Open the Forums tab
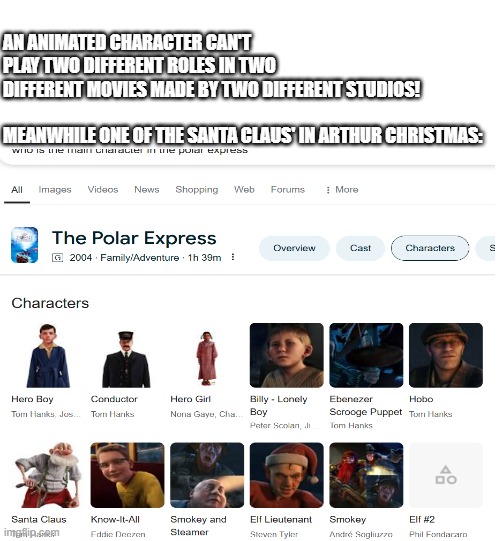This screenshot has width=500, height=541. coord(288,189)
